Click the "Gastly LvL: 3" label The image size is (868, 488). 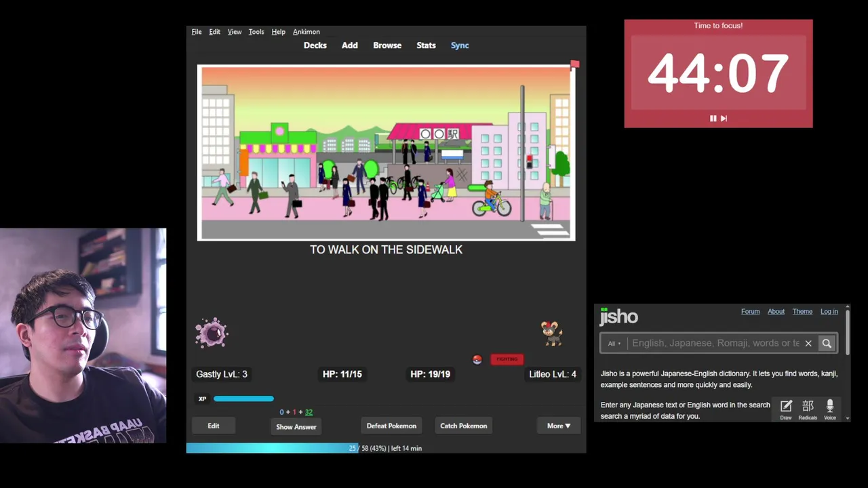[222, 374]
